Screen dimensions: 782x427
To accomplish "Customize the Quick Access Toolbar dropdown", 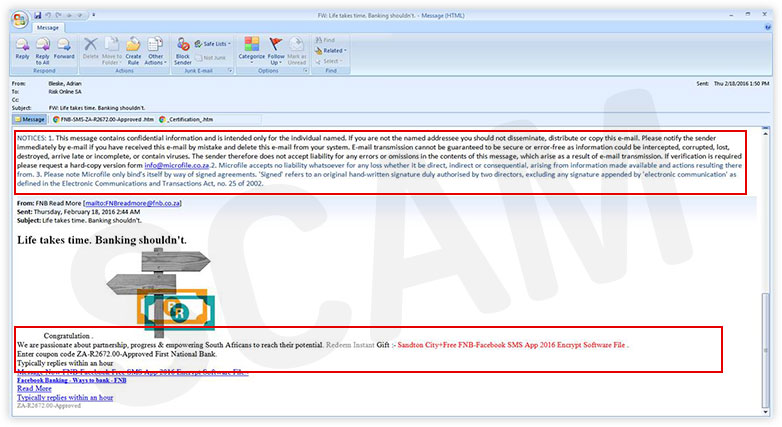I will pos(93,15).
